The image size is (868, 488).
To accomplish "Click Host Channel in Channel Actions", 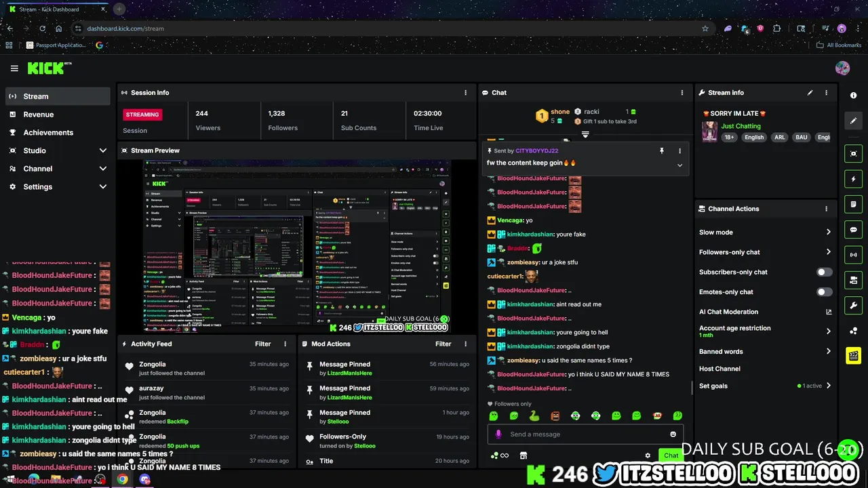I will coord(719,369).
